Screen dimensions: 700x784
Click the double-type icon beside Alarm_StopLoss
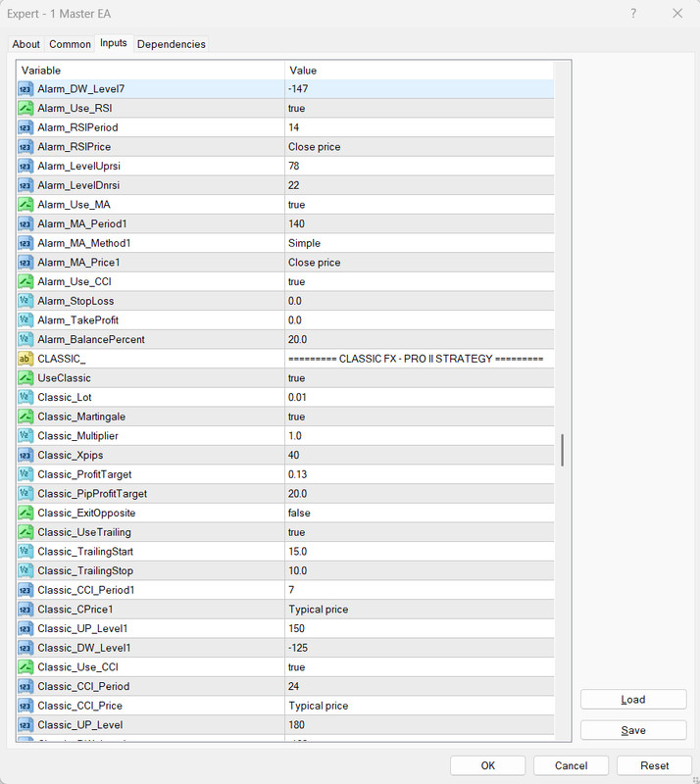25,301
